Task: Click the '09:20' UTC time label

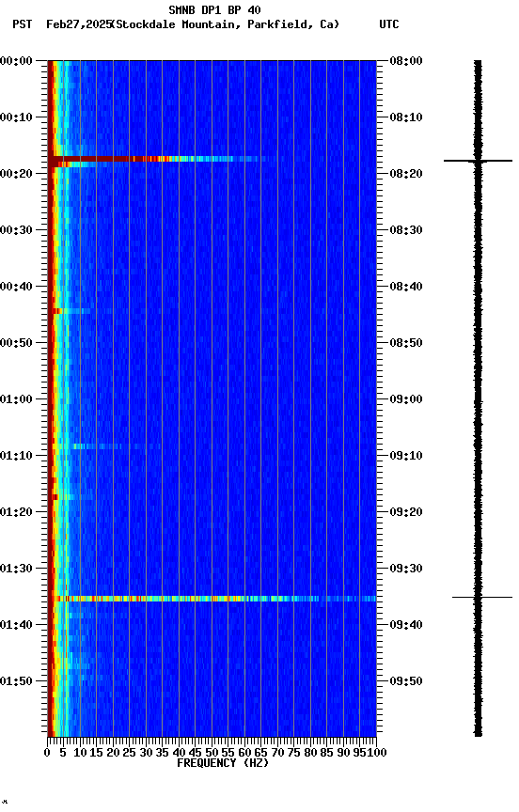Action: point(406,513)
